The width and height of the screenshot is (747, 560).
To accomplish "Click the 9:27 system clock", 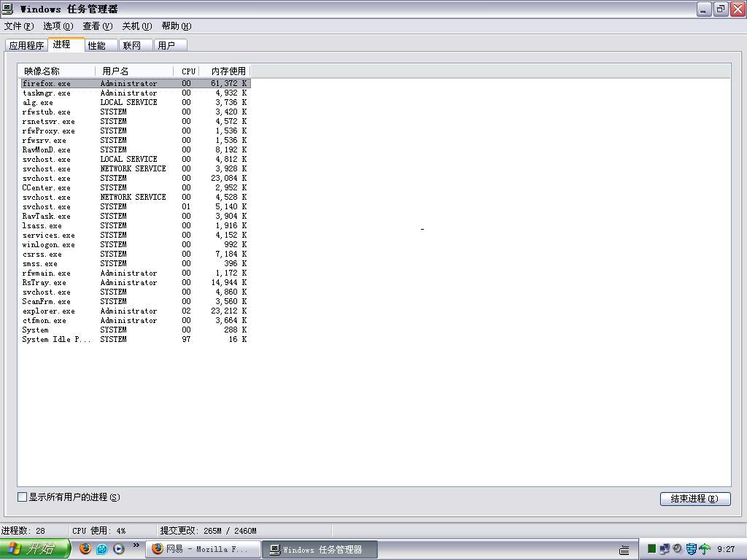I will 726,549.
